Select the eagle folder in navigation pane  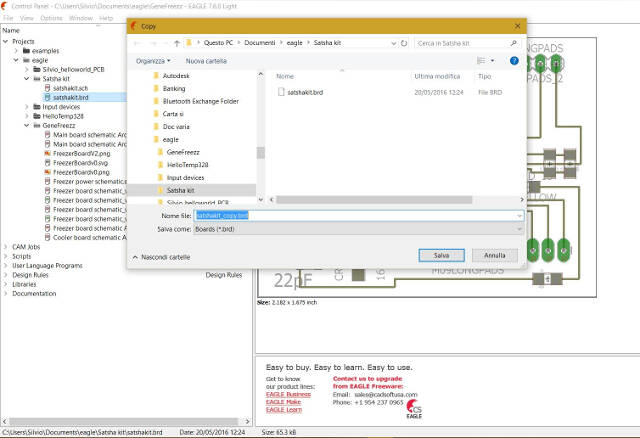[170, 140]
